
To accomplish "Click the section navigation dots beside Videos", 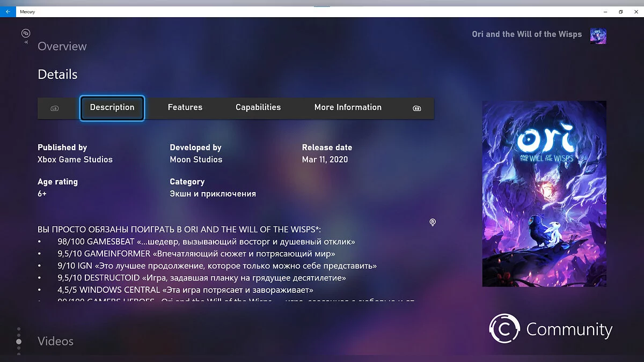I will (x=19, y=341).
